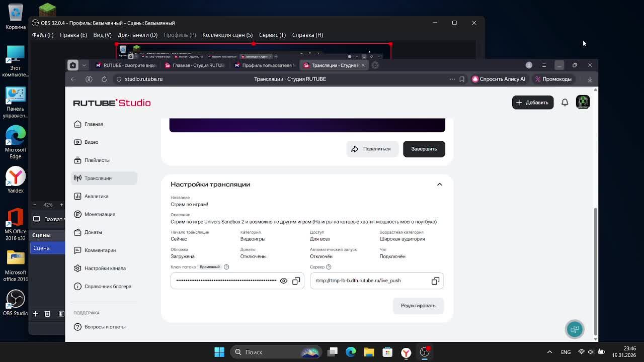Open the Yandex account icon in toolbar
Screen dimensions: 644x362
[89, 79]
